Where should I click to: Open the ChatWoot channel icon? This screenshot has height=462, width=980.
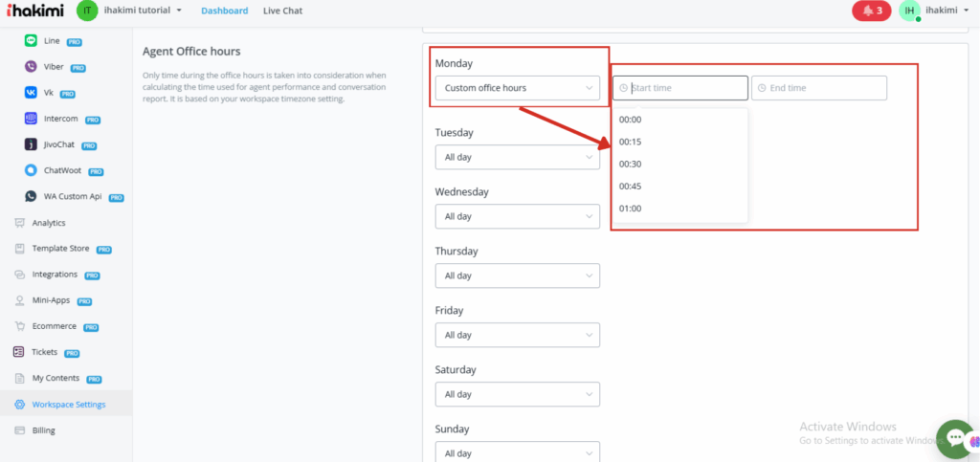(x=32, y=170)
